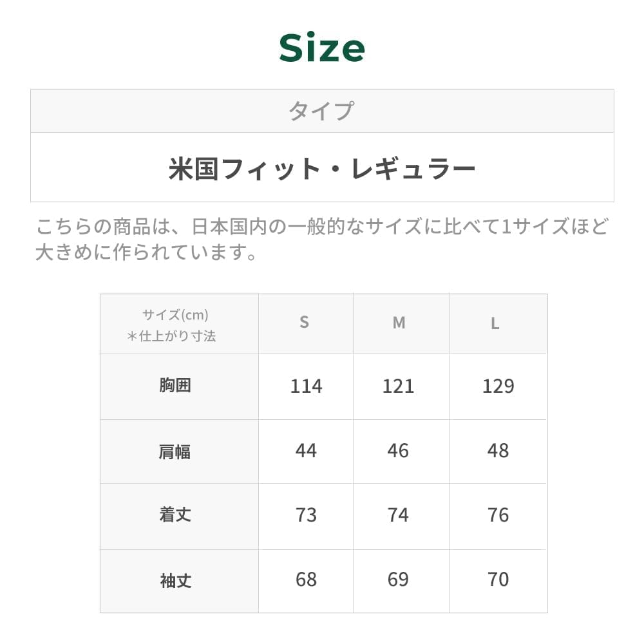Click the green Size heading
The image size is (644, 644).
[x=322, y=48]
